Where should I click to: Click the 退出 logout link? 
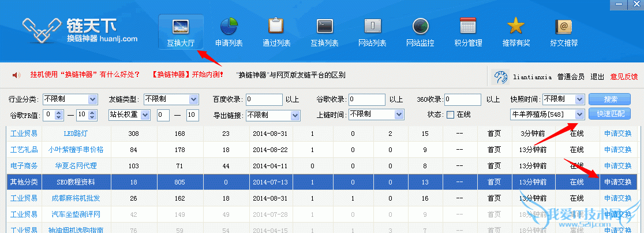pyautogui.click(x=598, y=76)
